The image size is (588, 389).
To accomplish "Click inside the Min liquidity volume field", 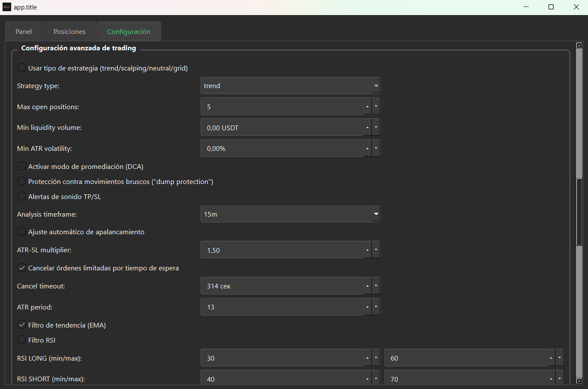I will point(279,127).
